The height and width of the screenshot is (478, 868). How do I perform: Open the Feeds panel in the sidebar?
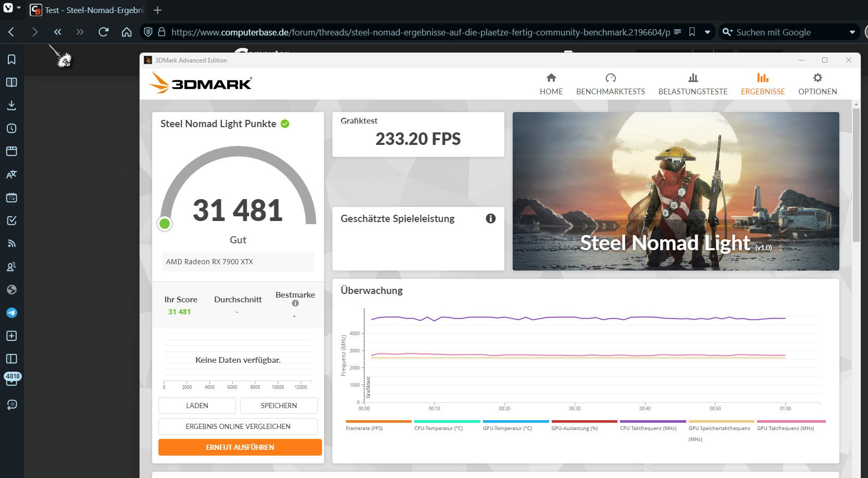pyautogui.click(x=11, y=243)
